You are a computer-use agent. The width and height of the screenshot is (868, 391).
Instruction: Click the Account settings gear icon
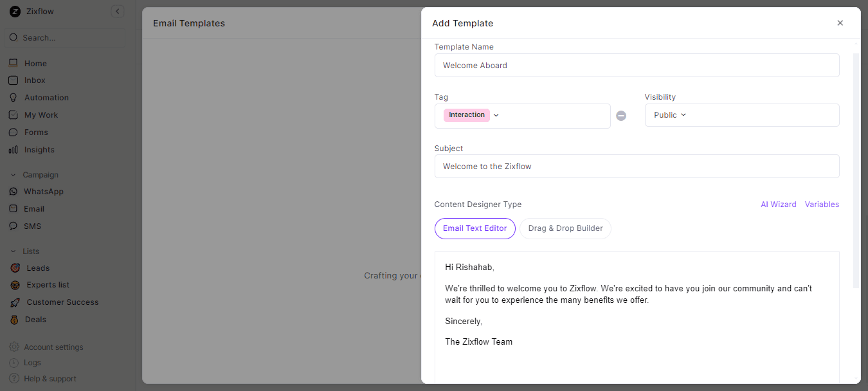14,347
